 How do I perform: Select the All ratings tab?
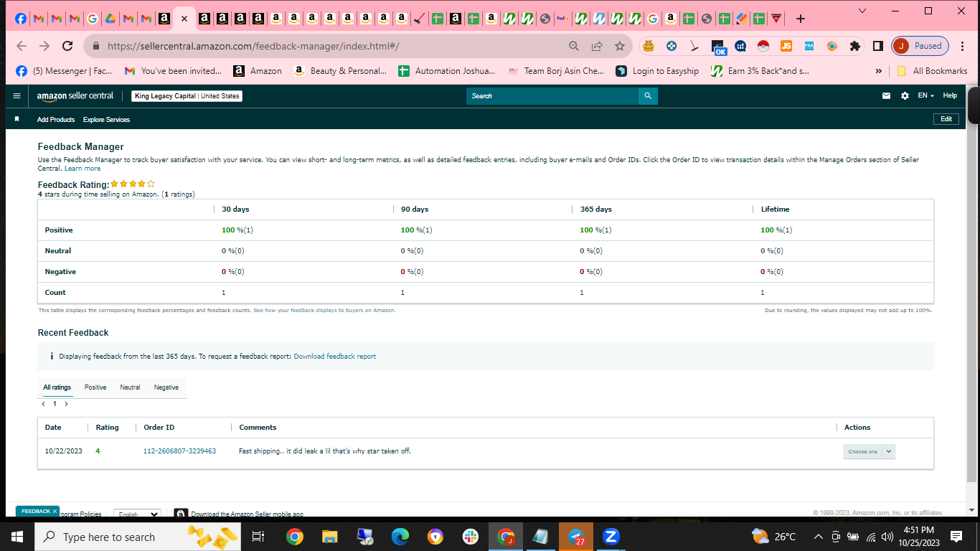click(x=57, y=387)
